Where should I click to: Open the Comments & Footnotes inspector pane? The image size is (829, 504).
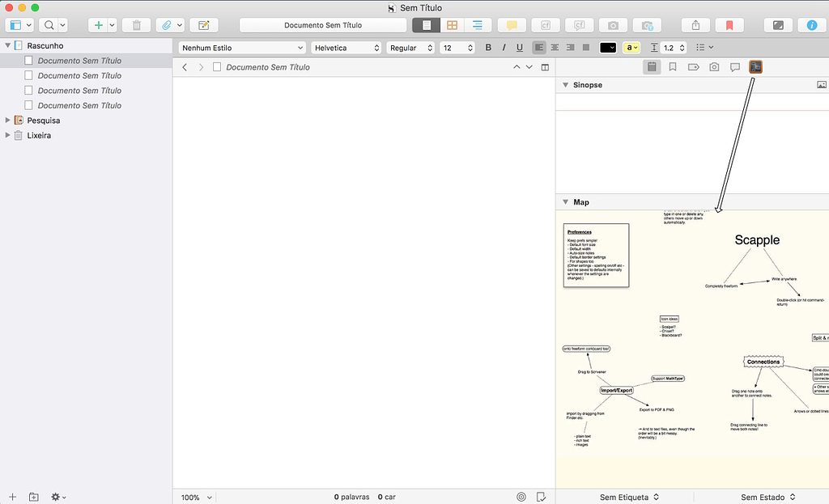click(734, 67)
